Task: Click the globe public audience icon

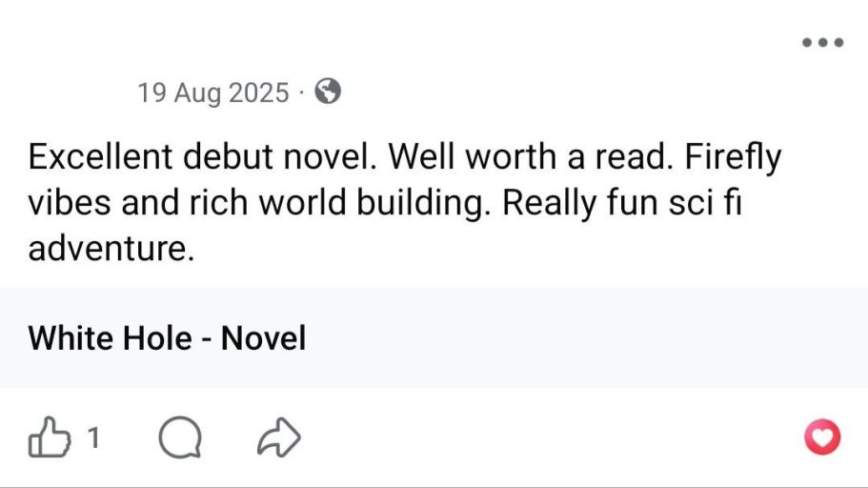Action: tap(328, 92)
